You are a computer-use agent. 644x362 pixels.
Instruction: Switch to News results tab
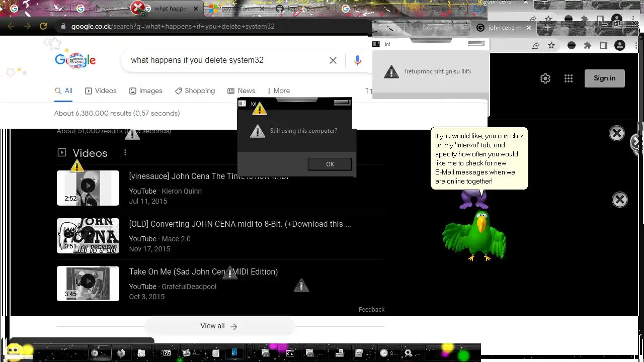[242, 91]
